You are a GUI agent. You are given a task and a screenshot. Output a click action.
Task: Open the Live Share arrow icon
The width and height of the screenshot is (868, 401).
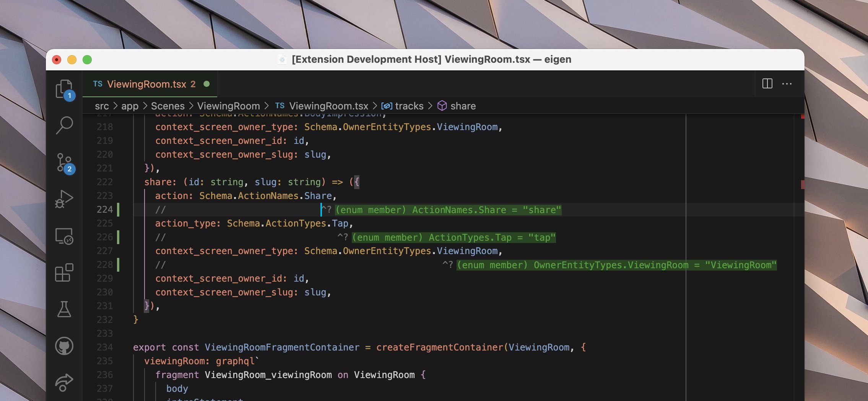coord(64,382)
